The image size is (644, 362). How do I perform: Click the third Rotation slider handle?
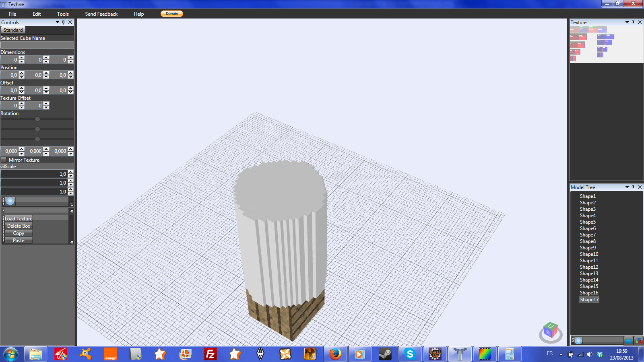coord(37,139)
